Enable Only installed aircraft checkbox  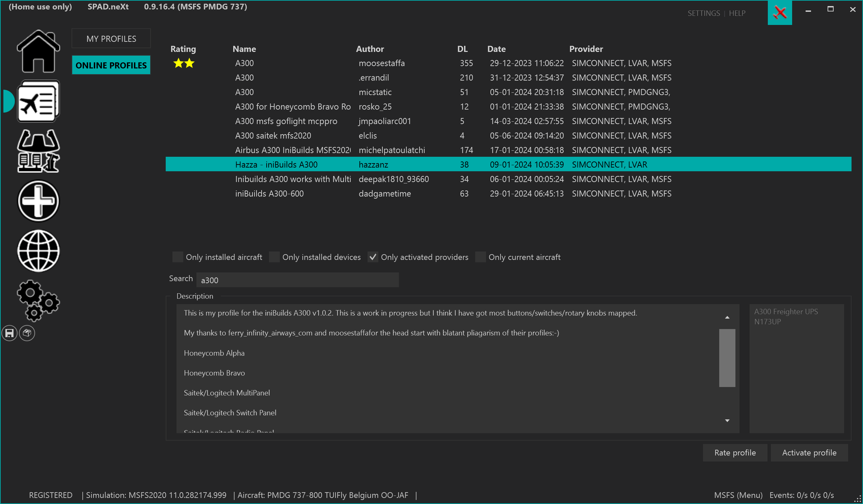[x=178, y=257]
